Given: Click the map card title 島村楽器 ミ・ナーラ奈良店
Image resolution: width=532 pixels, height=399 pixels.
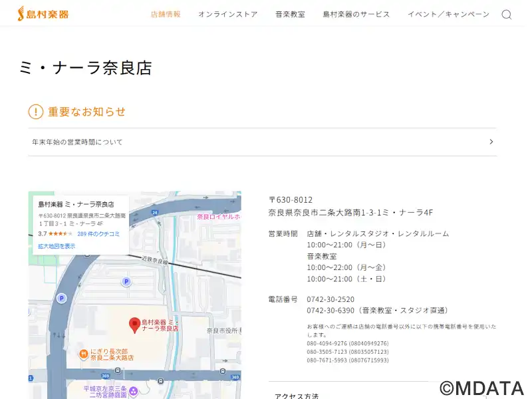Looking at the screenshot, I should point(76,204).
